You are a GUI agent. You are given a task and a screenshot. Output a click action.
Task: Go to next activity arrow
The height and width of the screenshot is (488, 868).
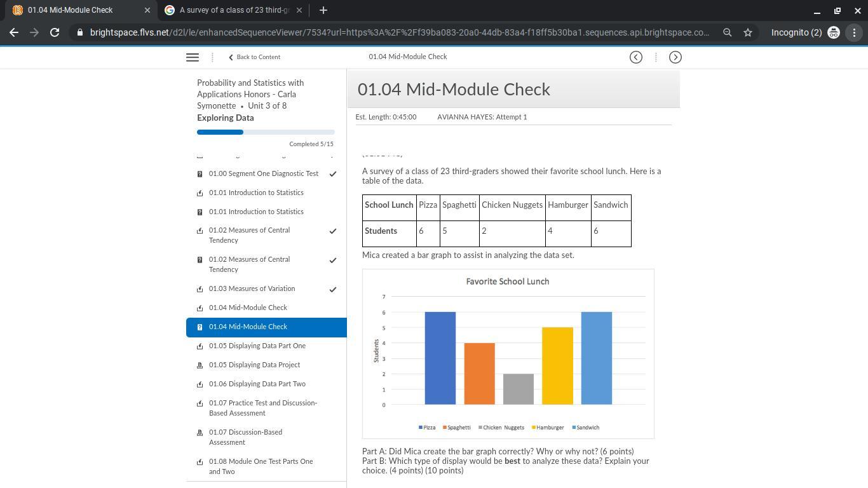pyautogui.click(x=675, y=57)
